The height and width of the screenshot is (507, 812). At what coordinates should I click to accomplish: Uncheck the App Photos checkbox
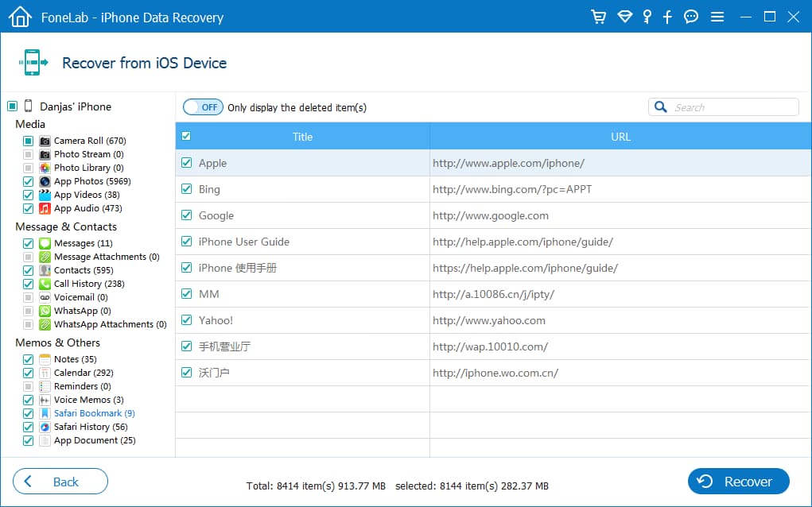(29, 181)
